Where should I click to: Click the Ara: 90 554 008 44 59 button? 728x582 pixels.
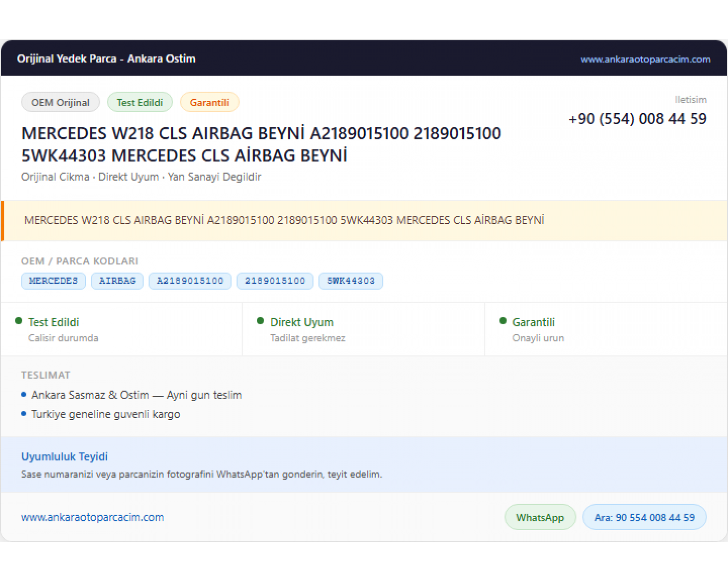click(x=645, y=517)
